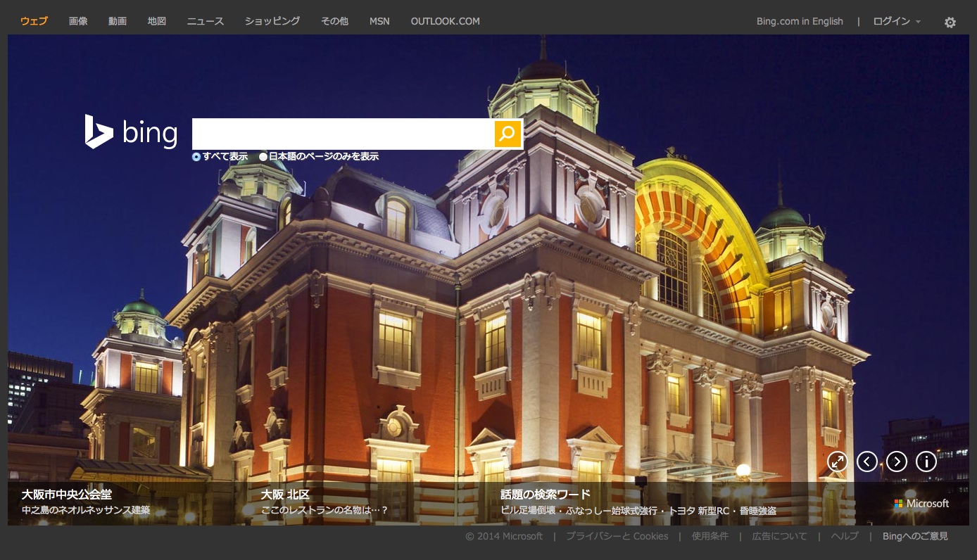Click the Bing logo

(131, 132)
